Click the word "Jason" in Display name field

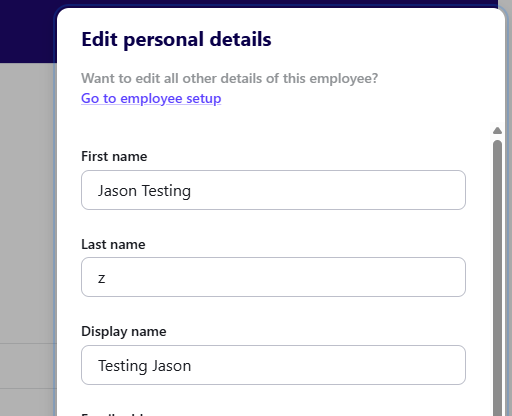coord(172,366)
